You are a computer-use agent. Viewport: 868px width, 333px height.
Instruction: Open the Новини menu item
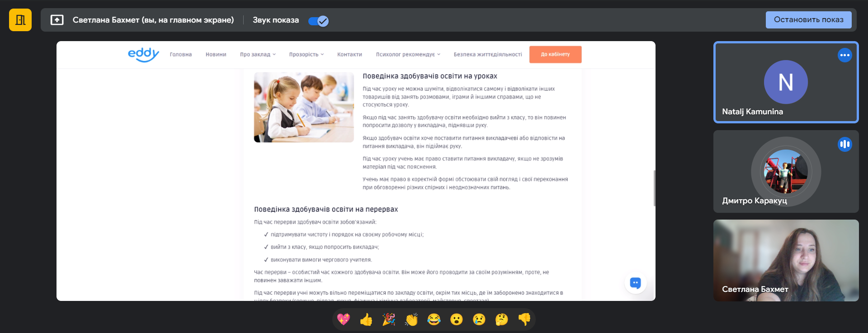click(216, 55)
